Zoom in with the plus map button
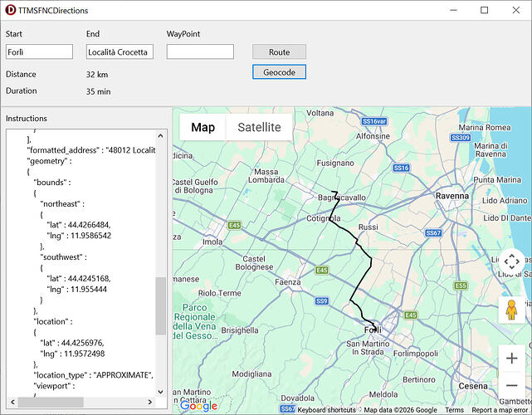The height and width of the screenshot is (415, 532). (x=511, y=359)
